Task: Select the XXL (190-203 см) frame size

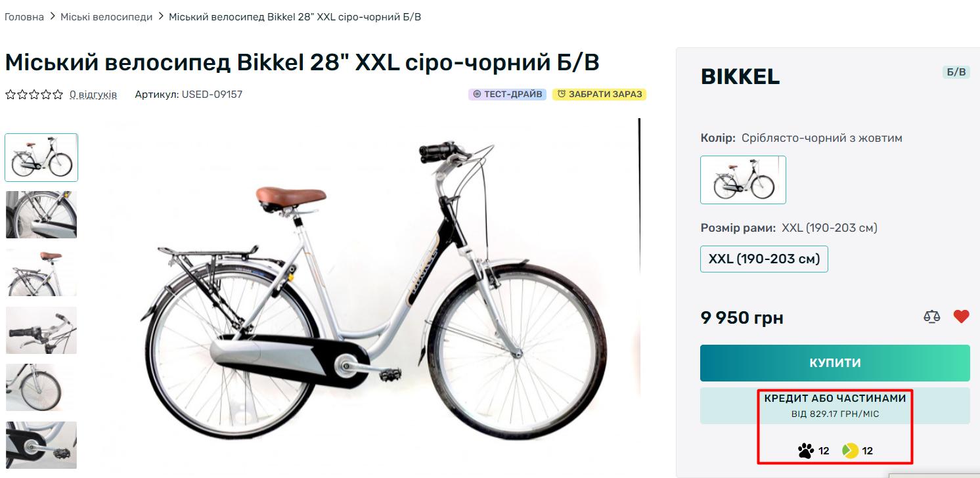Action: coord(764,259)
